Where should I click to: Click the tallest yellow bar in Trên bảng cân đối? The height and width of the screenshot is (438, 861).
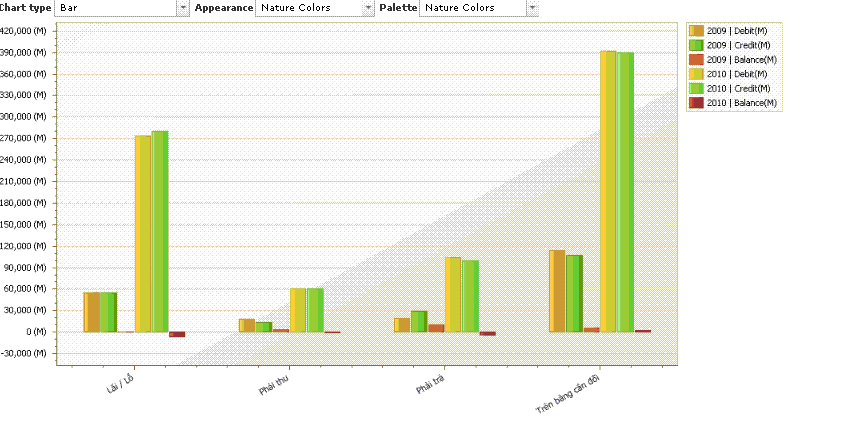608,190
